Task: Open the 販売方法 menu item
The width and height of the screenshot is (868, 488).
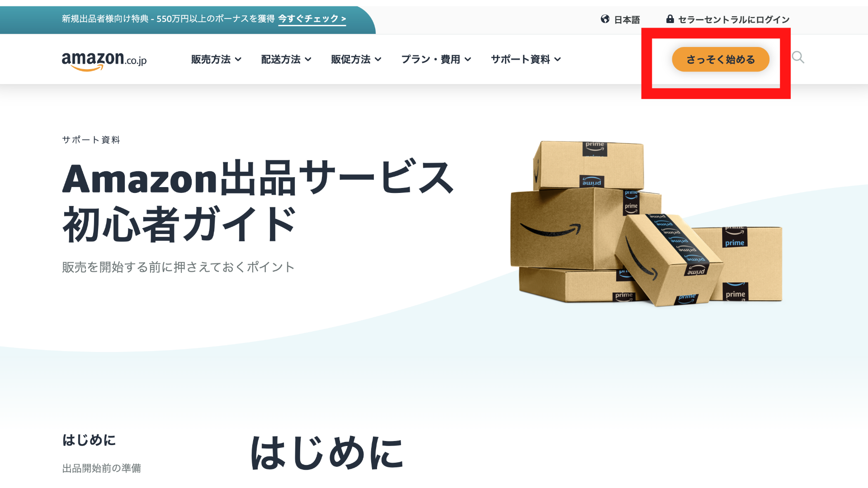Action: point(216,59)
